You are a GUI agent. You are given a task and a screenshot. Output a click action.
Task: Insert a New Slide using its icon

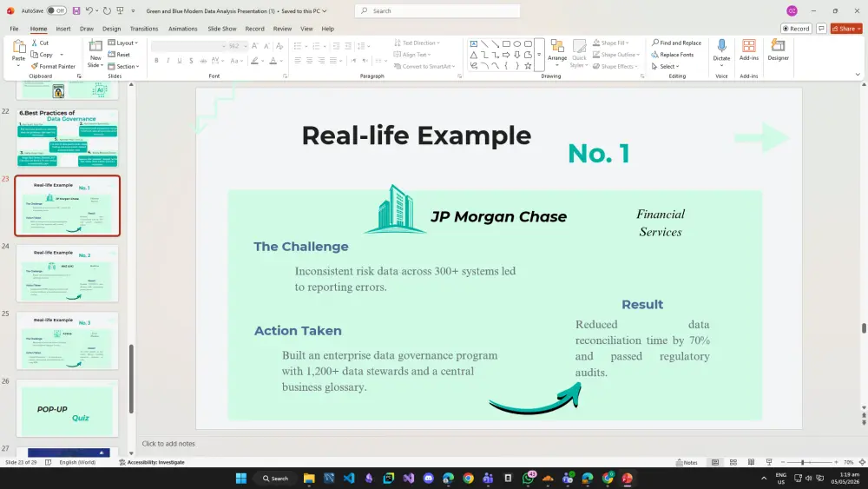point(95,46)
